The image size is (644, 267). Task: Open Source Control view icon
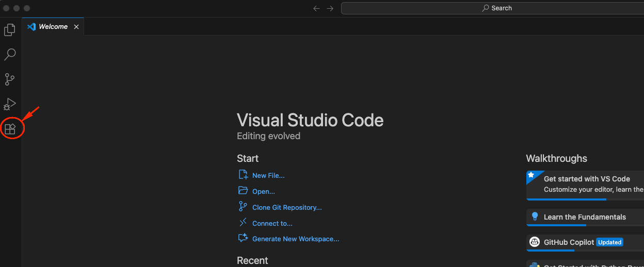point(10,79)
